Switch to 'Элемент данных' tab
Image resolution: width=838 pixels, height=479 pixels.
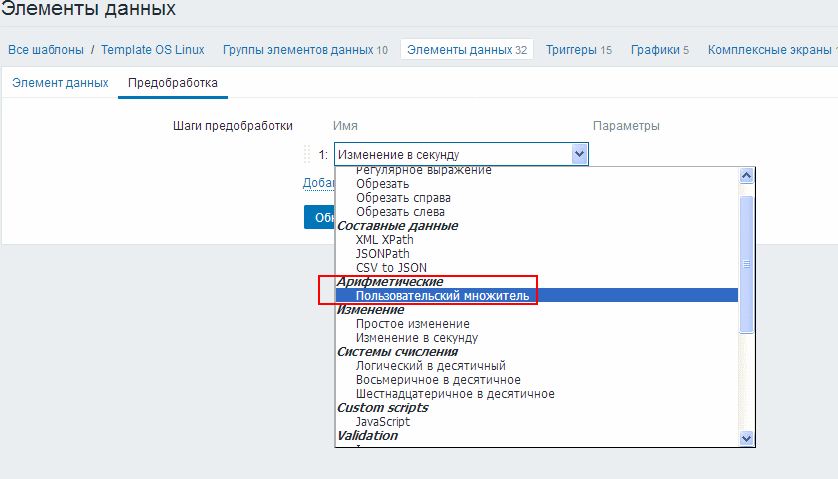(x=60, y=83)
